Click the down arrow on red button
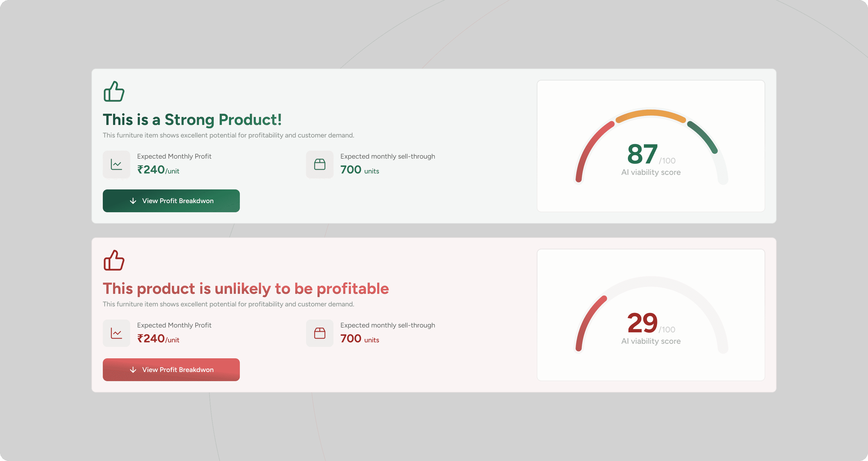This screenshot has width=868, height=461. 133,370
